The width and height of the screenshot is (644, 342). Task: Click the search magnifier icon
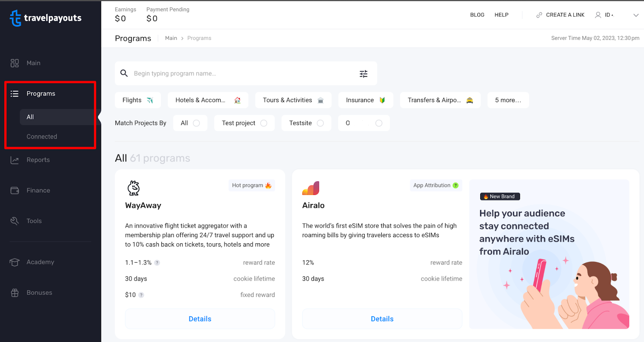tap(124, 73)
